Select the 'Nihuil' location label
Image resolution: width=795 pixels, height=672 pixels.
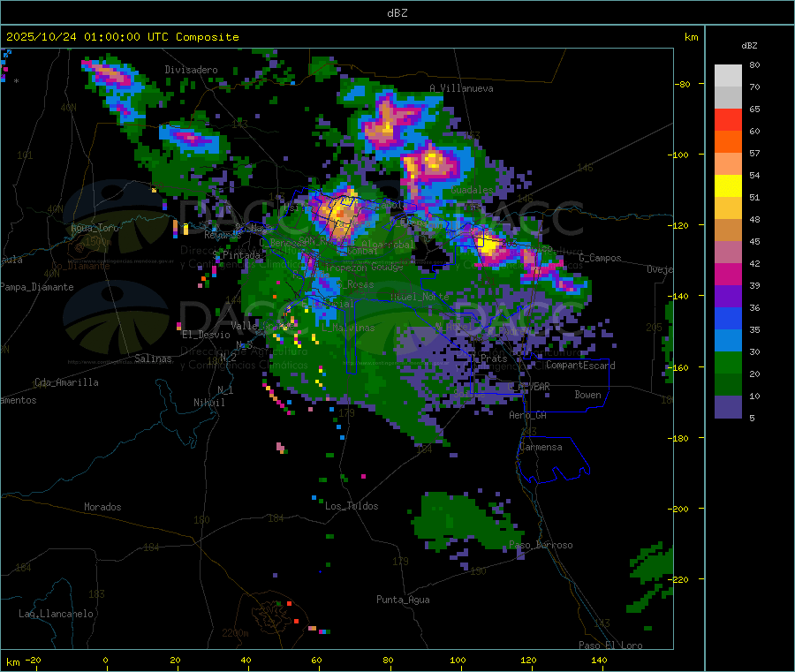[x=209, y=403]
